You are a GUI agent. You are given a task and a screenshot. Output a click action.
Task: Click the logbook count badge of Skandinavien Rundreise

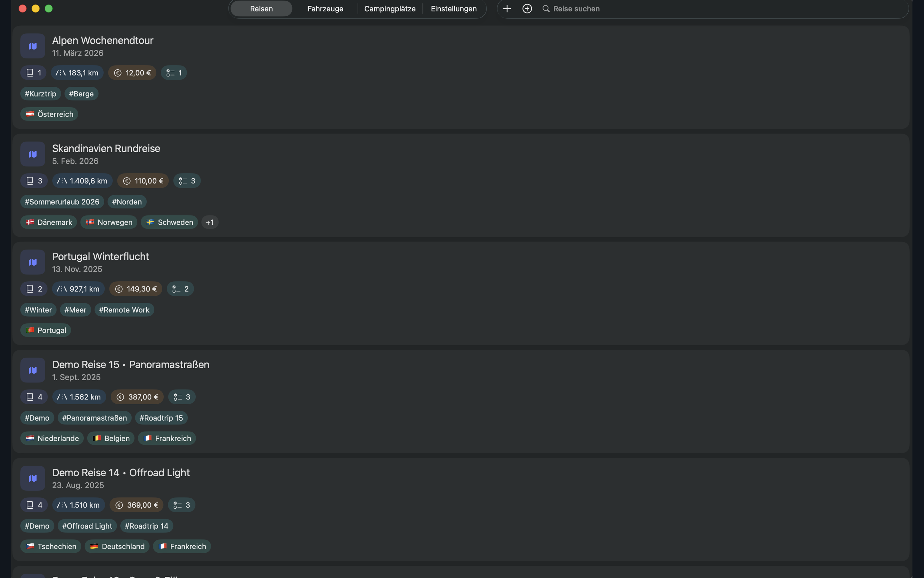[x=34, y=181]
